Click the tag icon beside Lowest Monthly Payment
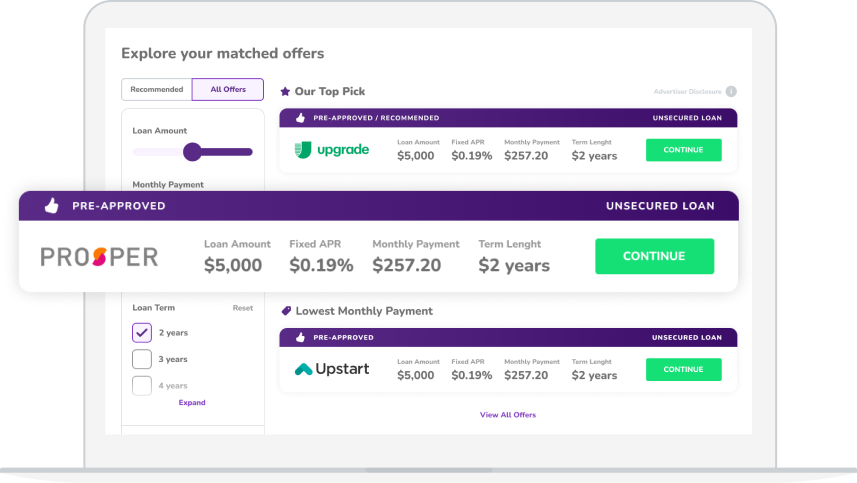 click(286, 311)
